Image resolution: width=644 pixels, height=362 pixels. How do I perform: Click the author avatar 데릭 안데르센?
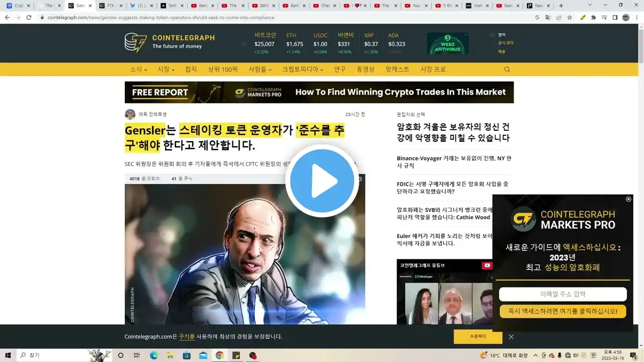click(130, 115)
